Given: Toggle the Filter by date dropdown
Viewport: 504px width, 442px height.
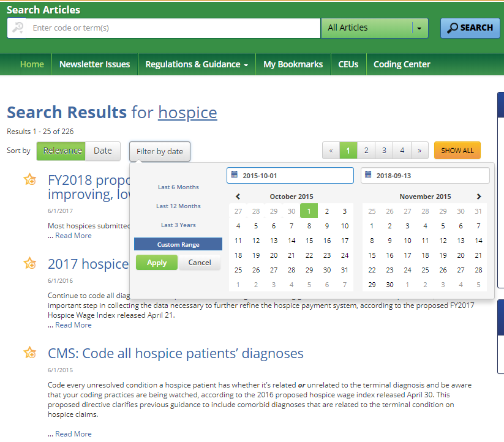Looking at the screenshot, I should (159, 151).
